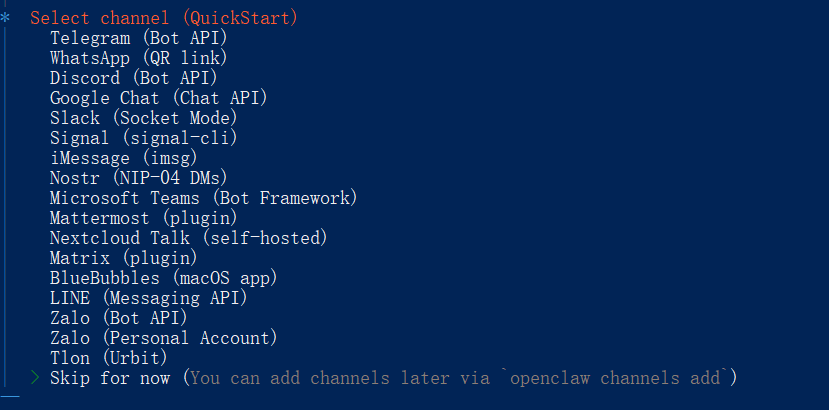
Task: Pick Nextcloud Talk (self-hosted)
Action: pyautogui.click(x=189, y=238)
